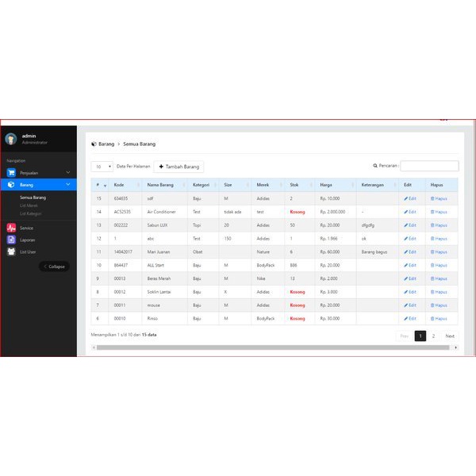Delete Rinso with Hapus
This screenshot has height=476, width=476.
click(x=439, y=319)
